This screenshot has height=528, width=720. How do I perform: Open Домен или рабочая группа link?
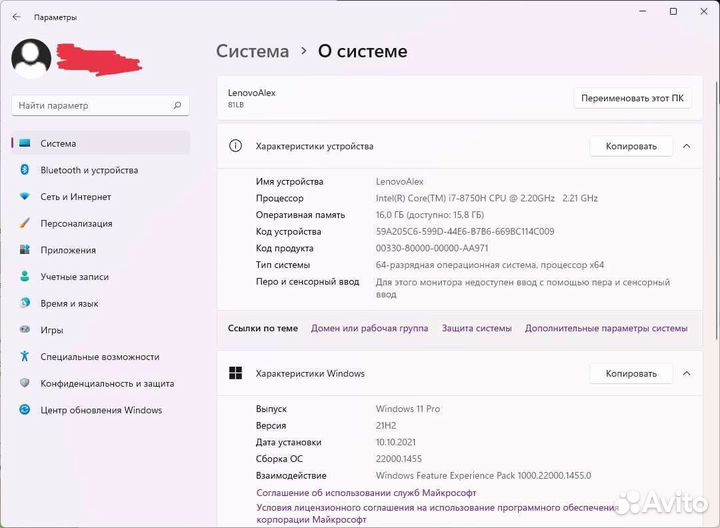click(369, 328)
